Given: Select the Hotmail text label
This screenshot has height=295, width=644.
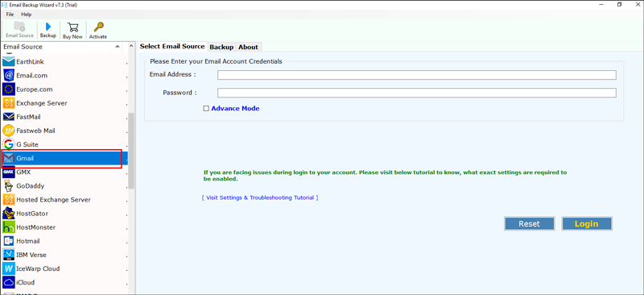Looking at the screenshot, I should pos(28,241).
